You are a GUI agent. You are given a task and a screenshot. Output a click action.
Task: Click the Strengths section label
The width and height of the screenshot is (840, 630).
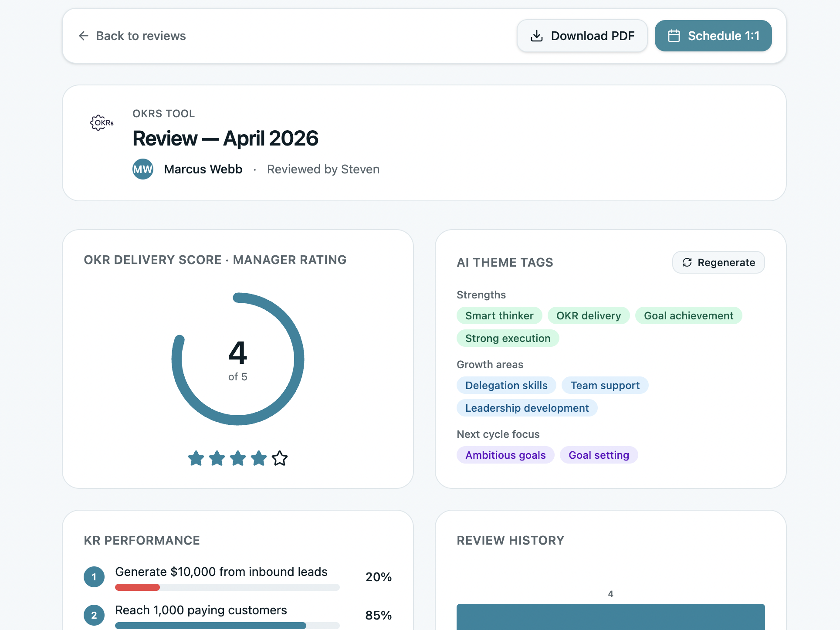click(x=481, y=295)
